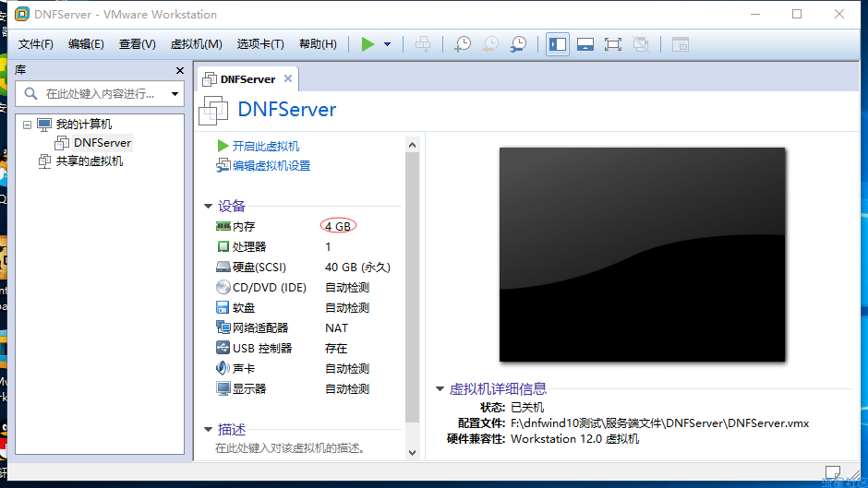Open the 帮助(H) menu

318,44
